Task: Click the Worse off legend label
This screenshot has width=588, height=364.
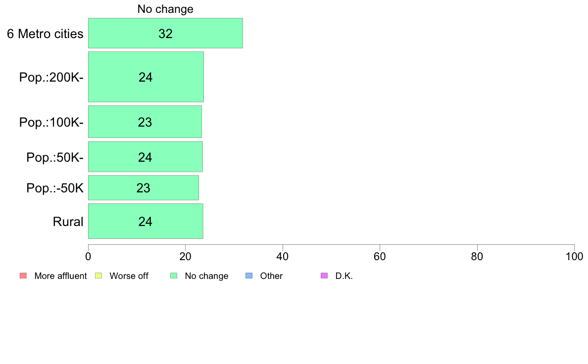Action: point(129,276)
